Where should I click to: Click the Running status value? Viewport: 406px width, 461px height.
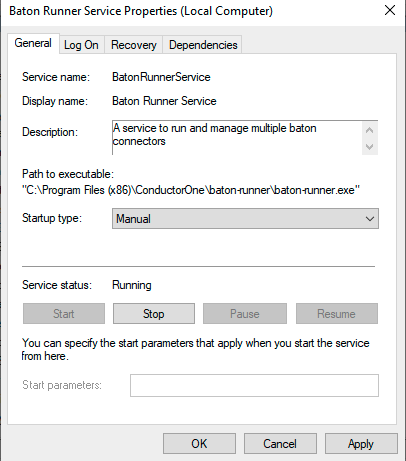pos(132,285)
